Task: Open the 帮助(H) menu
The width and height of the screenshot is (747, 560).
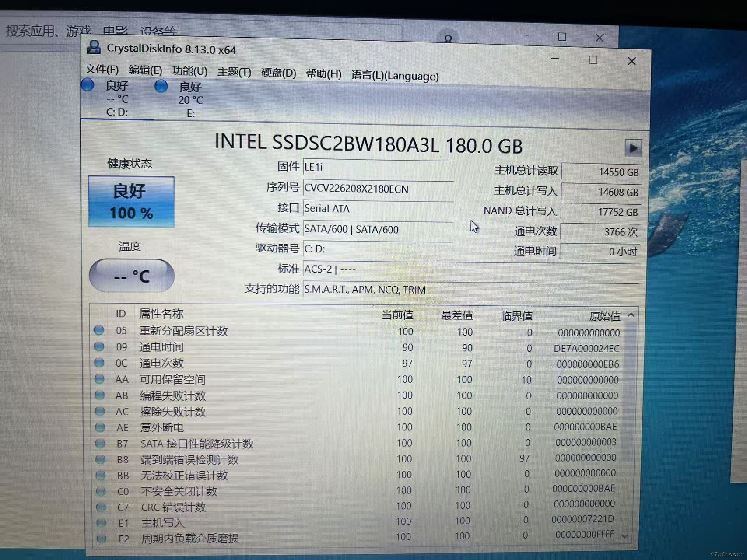Action: click(323, 73)
